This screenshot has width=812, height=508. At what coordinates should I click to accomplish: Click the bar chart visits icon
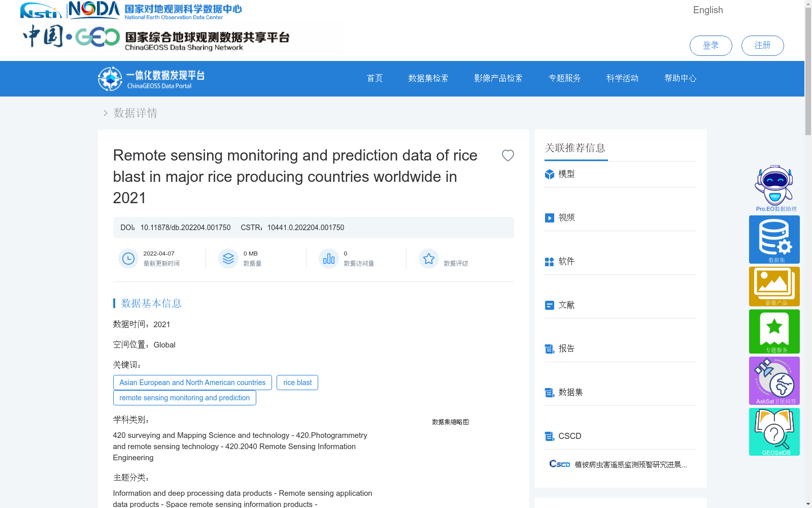[329, 259]
